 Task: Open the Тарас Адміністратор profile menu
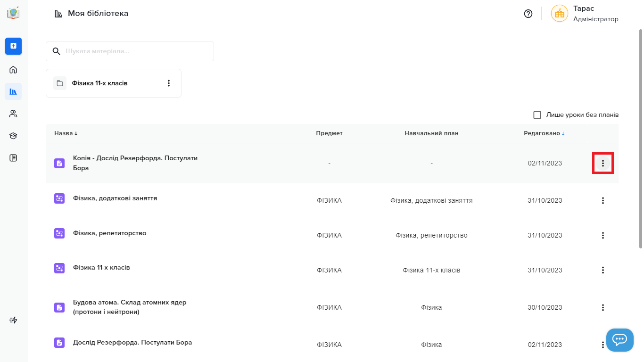pyautogui.click(x=585, y=14)
